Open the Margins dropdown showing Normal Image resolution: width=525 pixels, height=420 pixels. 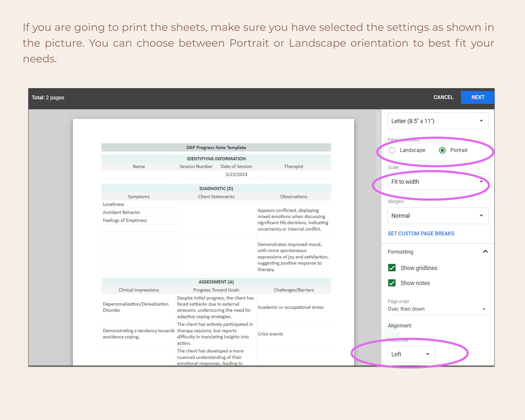pyautogui.click(x=438, y=216)
